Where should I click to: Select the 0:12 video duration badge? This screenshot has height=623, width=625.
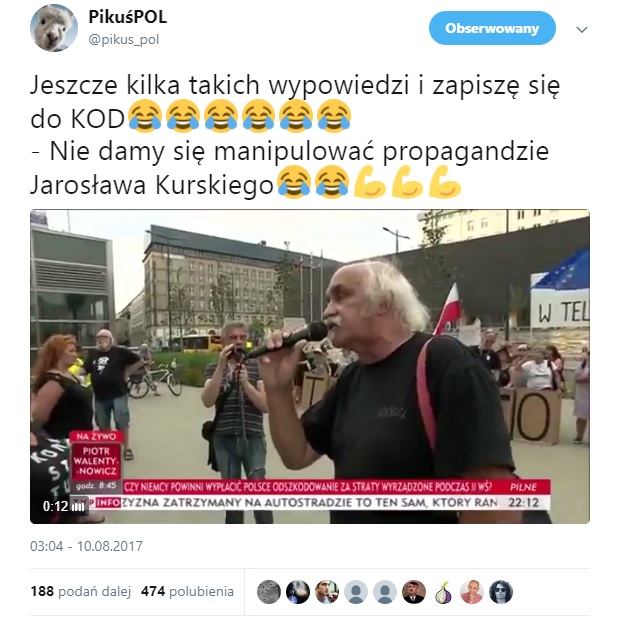(63, 506)
